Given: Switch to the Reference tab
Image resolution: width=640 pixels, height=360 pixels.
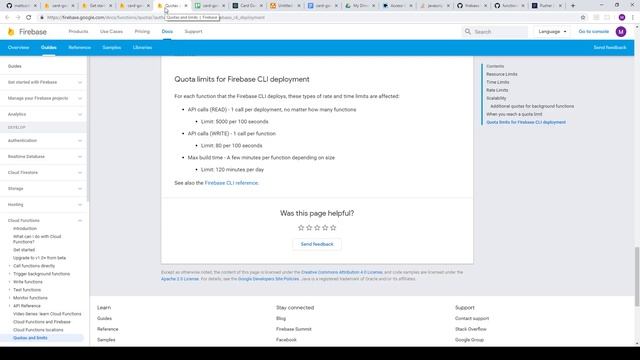Looking at the screenshot, I should point(80,48).
